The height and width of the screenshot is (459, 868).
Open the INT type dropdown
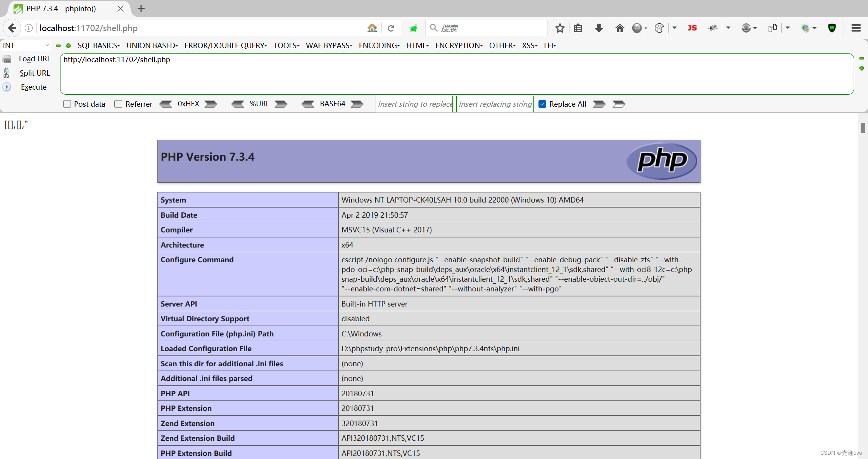tap(26, 45)
